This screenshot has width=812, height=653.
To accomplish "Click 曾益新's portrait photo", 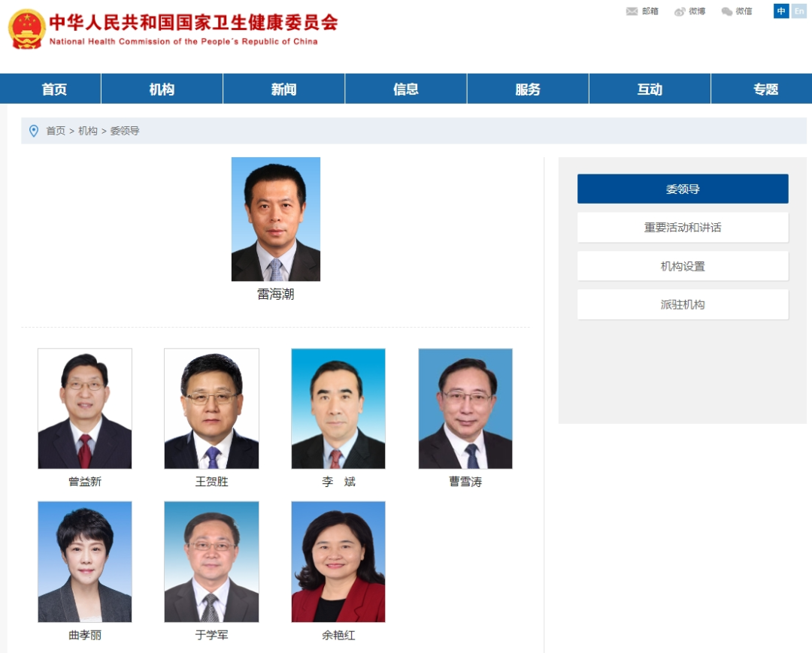I will click(84, 408).
